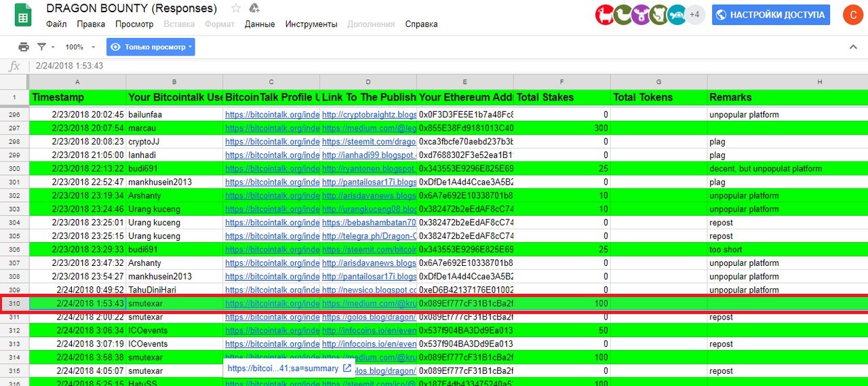Click the 50 stakes cell in row 312
Screen dimensions: 868x386
[x=561, y=330]
